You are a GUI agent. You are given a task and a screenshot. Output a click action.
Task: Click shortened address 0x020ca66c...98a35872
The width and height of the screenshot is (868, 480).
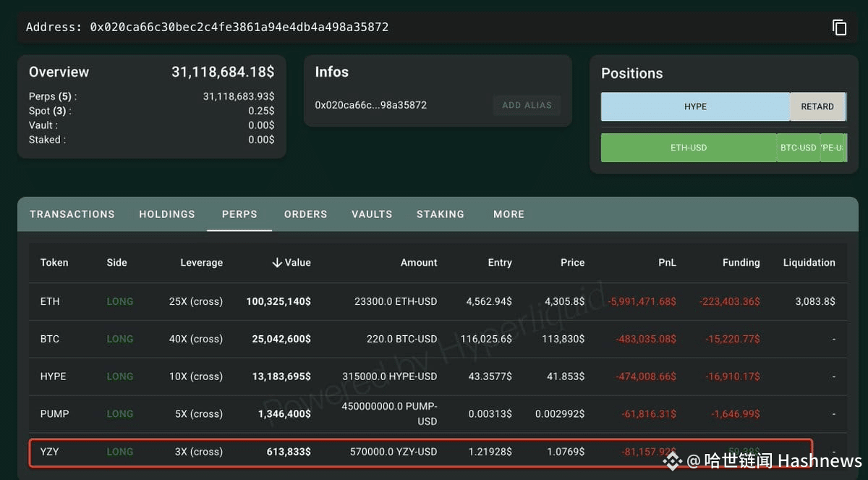click(371, 105)
